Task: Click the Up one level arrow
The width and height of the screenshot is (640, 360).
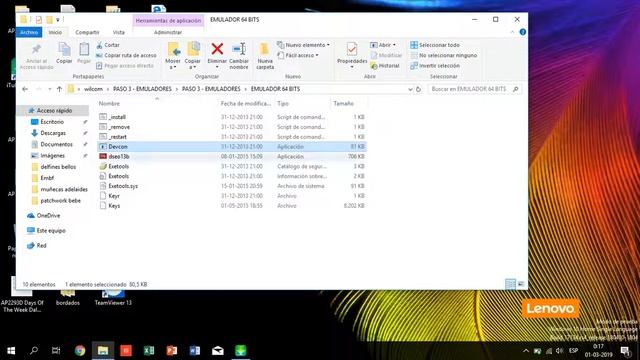Action: point(59,89)
